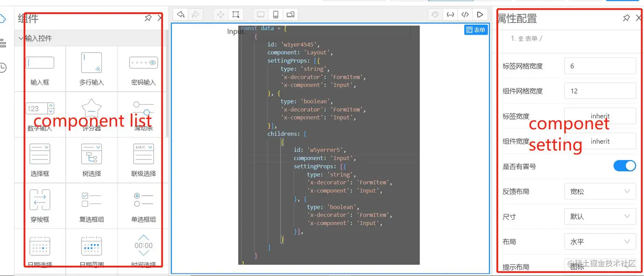Select the 数字输入 component
Viewport: 644px width, 276px height.
40,114
